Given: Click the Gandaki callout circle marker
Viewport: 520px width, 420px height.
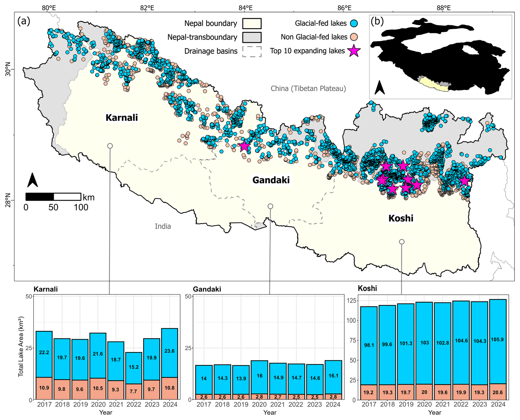Looking at the screenshot, I should point(270,206).
